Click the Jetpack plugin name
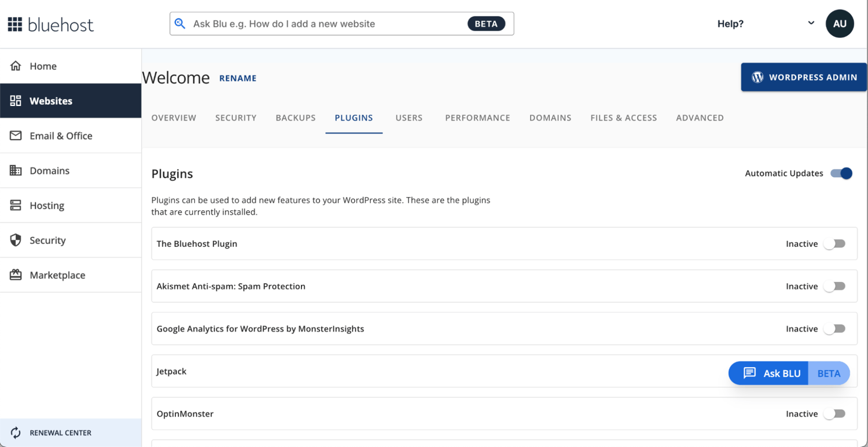This screenshot has width=868, height=447. pos(171,371)
